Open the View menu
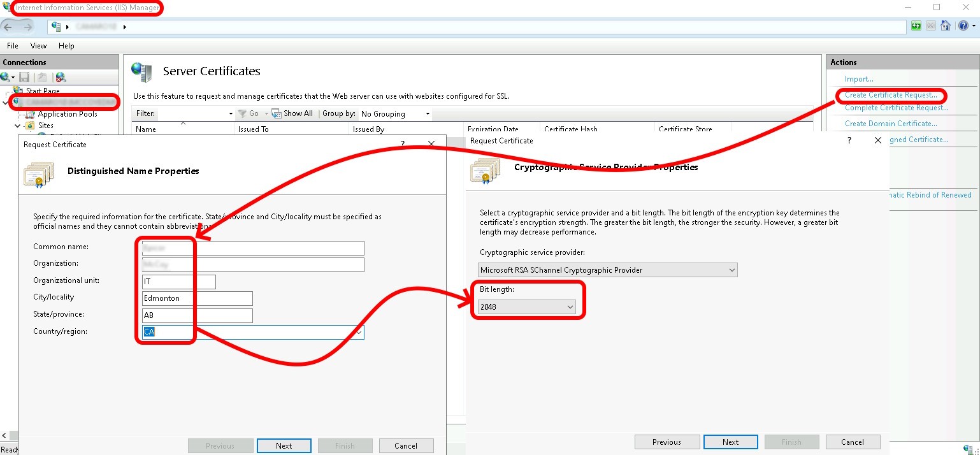980x455 pixels. pyautogui.click(x=38, y=45)
